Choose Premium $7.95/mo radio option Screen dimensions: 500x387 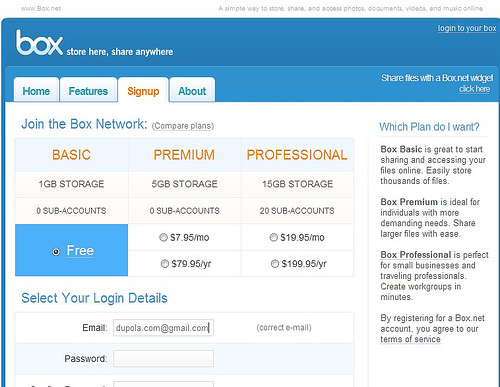163,237
